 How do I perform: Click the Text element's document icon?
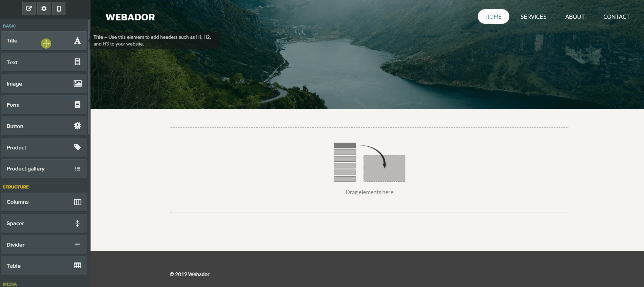[x=77, y=62]
